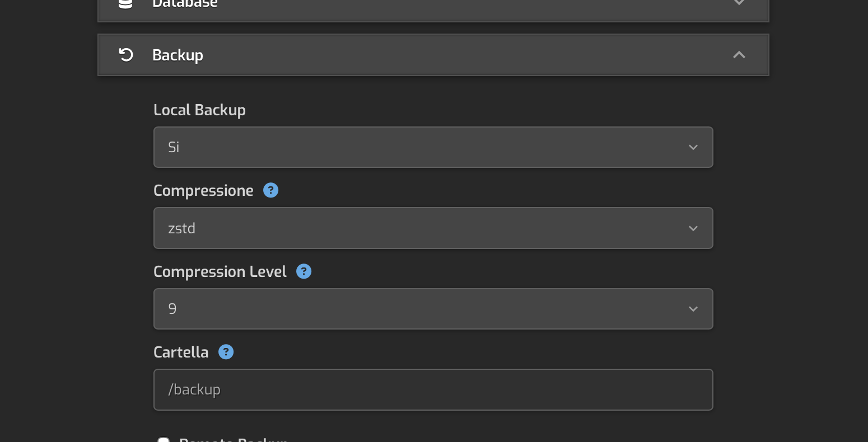Click the Cartella field label
868x442 pixels.
[x=181, y=352]
